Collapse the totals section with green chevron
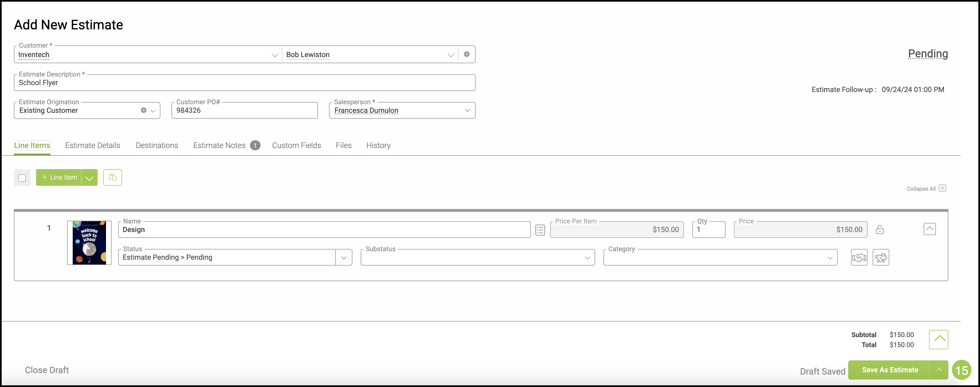The height and width of the screenshot is (387, 980). 938,339
